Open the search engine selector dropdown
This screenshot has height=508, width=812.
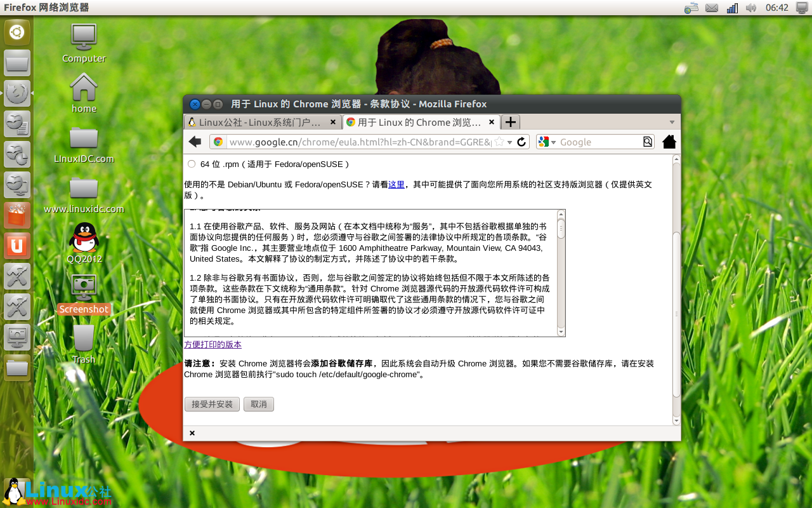pyautogui.click(x=546, y=142)
